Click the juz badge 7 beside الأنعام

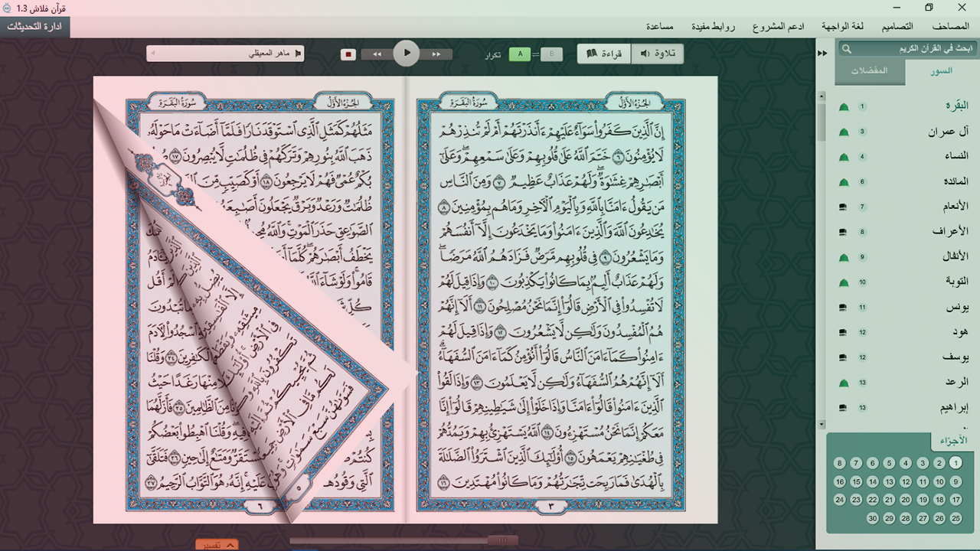[862, 207]
